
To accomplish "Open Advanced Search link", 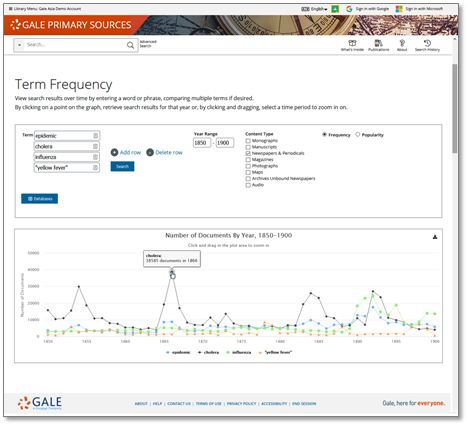I will click(x=148, y=44).
